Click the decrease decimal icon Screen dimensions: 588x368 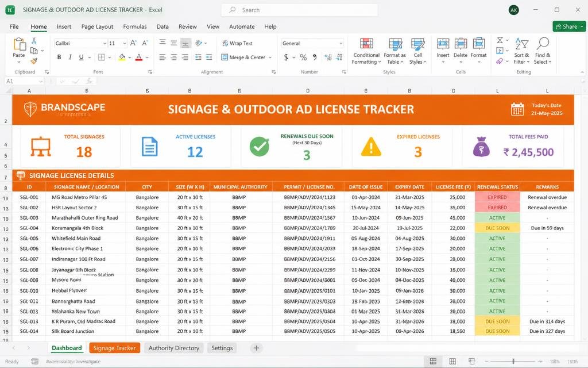[x=339, y=57]
